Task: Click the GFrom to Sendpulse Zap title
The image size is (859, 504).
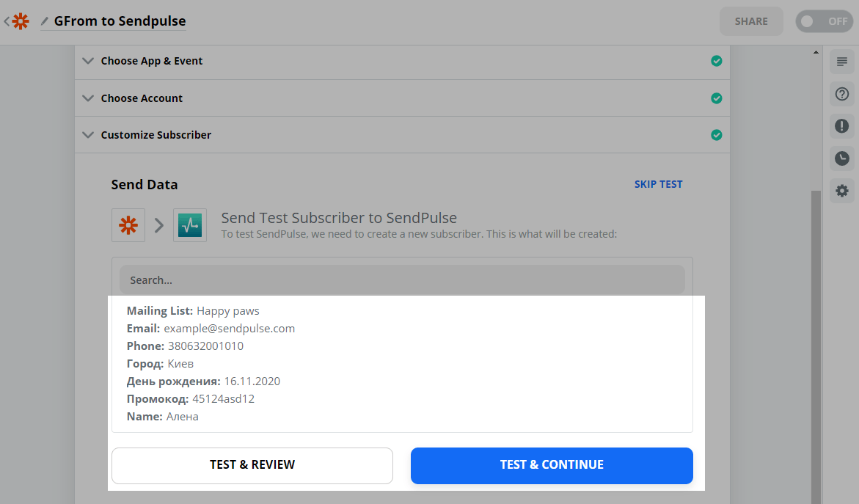Action: 120,21
